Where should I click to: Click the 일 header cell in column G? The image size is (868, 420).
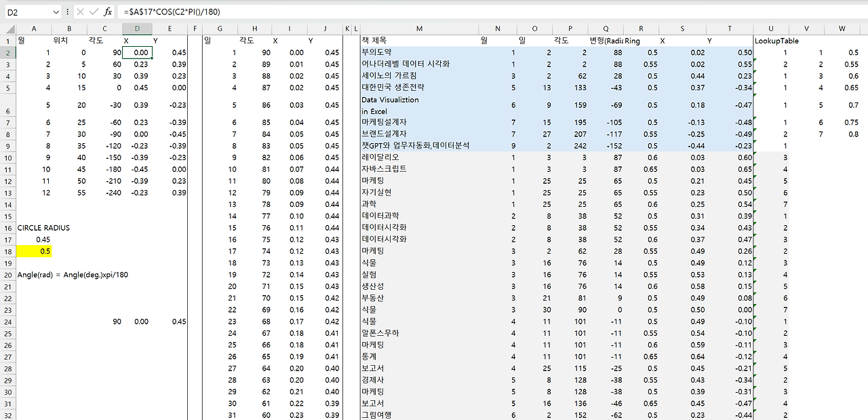click(x=220, y=41)
